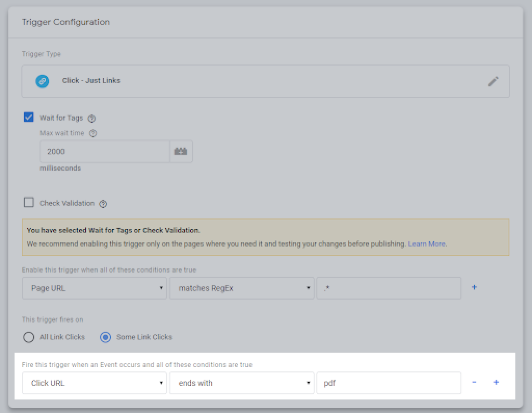Open the matches RegEx operator dropdown

coord(242,288)
